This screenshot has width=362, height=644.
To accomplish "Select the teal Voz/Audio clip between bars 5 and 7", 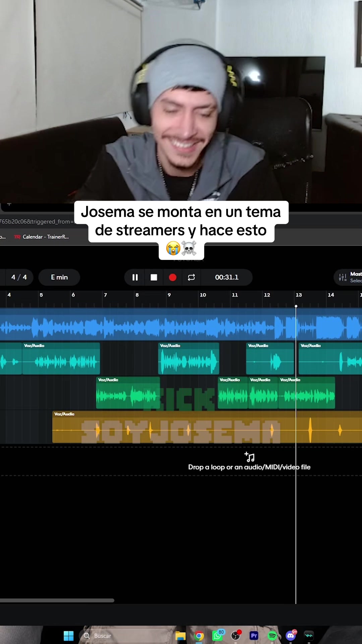I will pos(61,358).
